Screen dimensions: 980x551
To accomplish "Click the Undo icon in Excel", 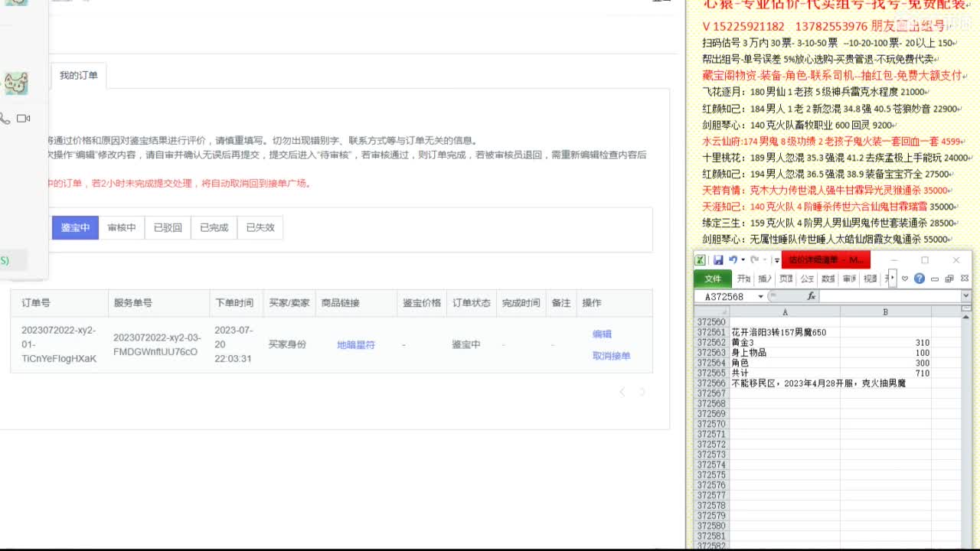I will tap(734, 259).
